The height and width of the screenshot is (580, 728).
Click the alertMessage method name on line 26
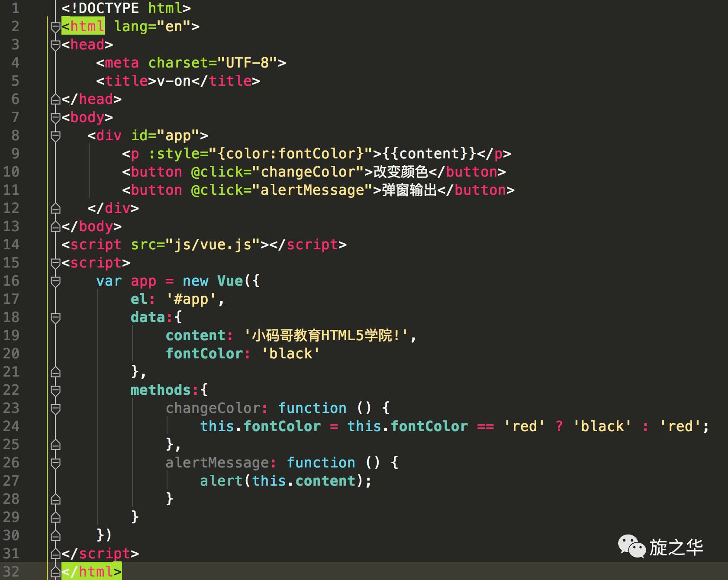[217, 463]
